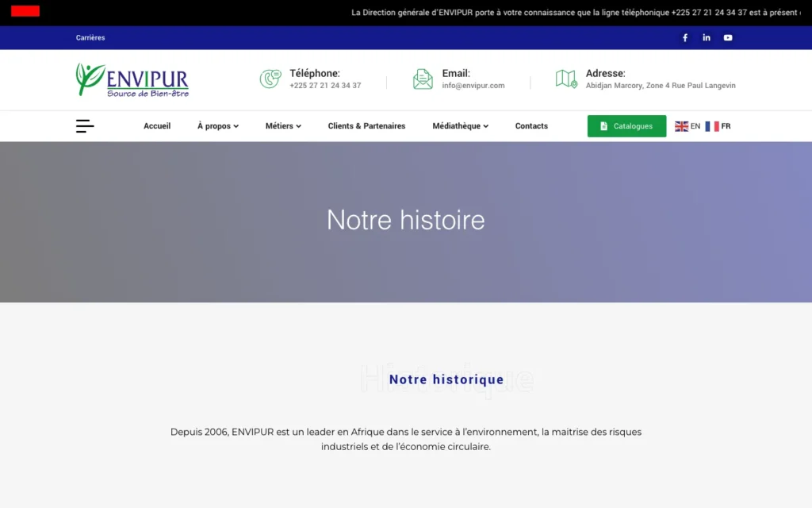Screen dimensions: 812x508
Task: Click the Notre historique heading
Action: coord(446,379)
